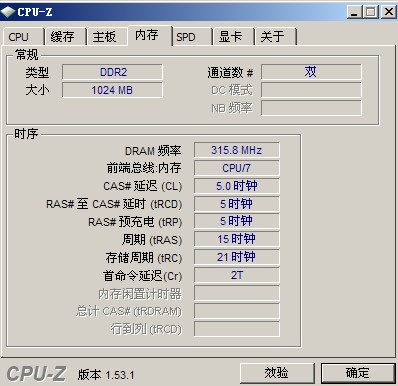Viewport: 398px width, 386px height.
Task: Switch to the CPU tab
Action: 24,37
